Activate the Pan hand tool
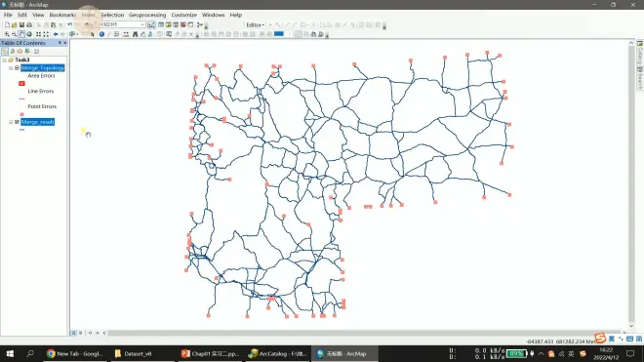Screen dimensions: 644x362 [x=21, y=34]
